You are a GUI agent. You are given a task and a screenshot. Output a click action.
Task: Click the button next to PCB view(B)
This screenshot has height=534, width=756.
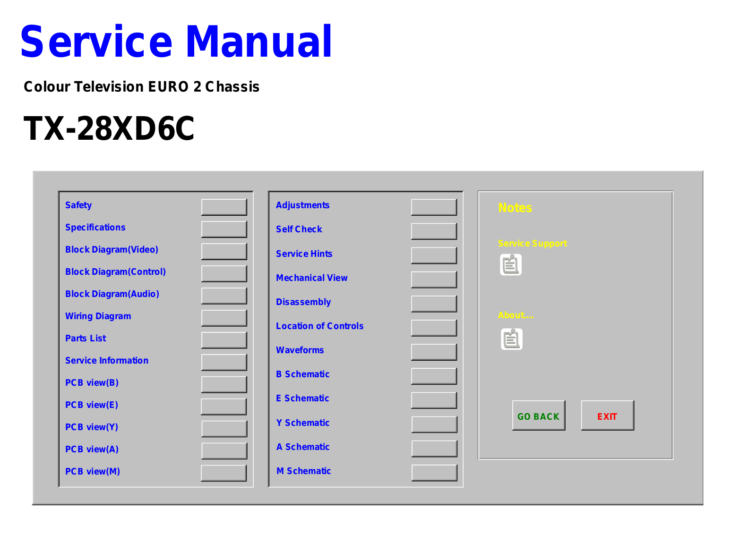[224, 384]
